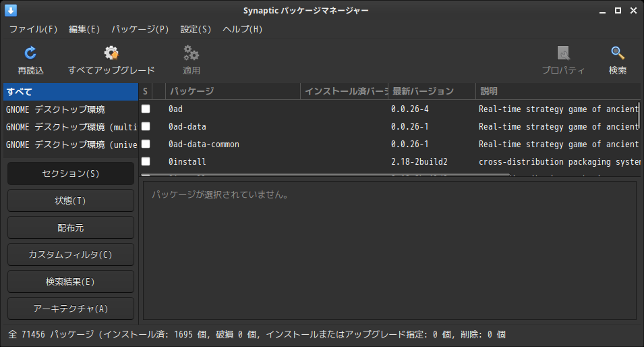Click 0ad-data-common version 0.0.26-1 cell

[409, 144]
